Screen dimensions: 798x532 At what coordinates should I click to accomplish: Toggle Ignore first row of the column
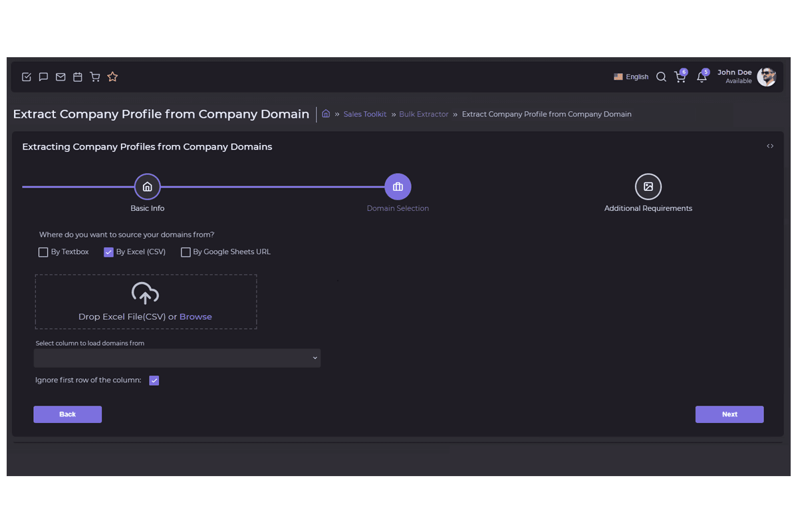[x=154, y=380]
